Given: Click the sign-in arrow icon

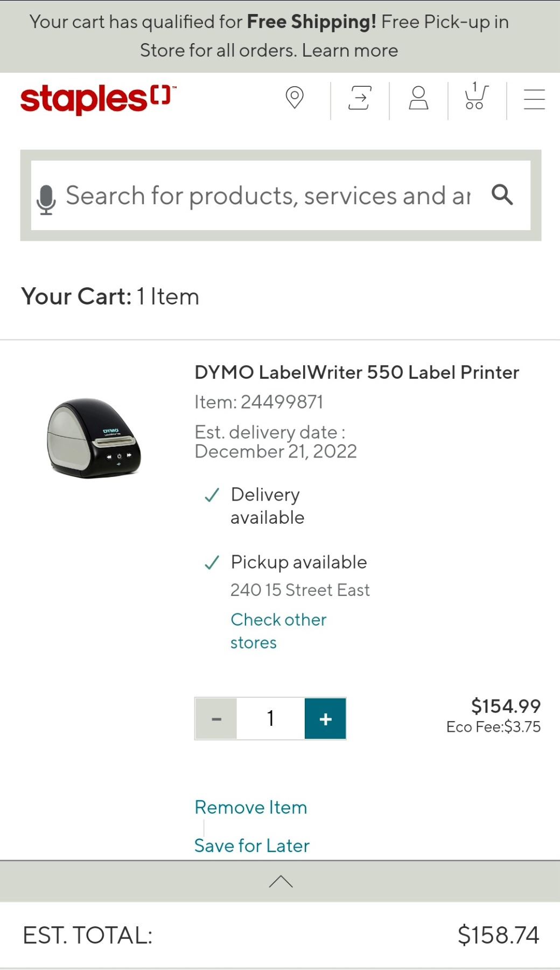Looking at the screenshot, I should coord(359,98).
